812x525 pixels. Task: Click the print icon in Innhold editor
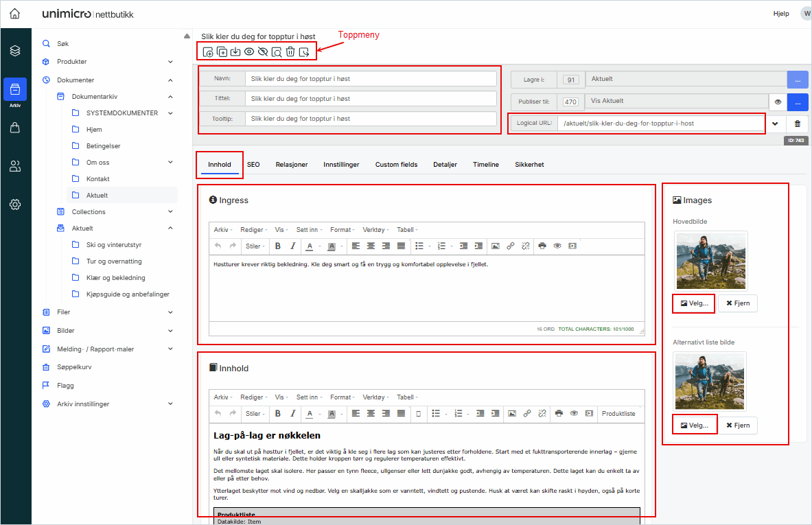point(559,414)
